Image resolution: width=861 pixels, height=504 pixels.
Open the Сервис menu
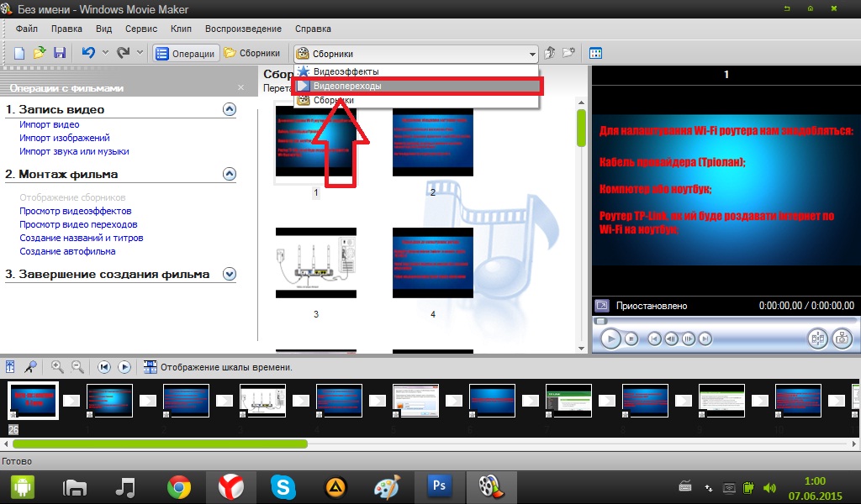click(x=141, y=29)
